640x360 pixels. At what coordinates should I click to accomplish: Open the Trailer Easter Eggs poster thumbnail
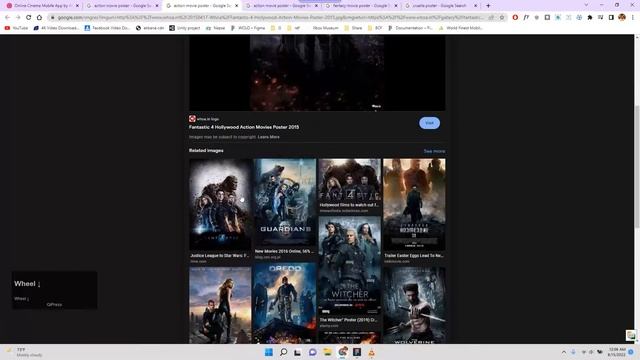(414, 204)
